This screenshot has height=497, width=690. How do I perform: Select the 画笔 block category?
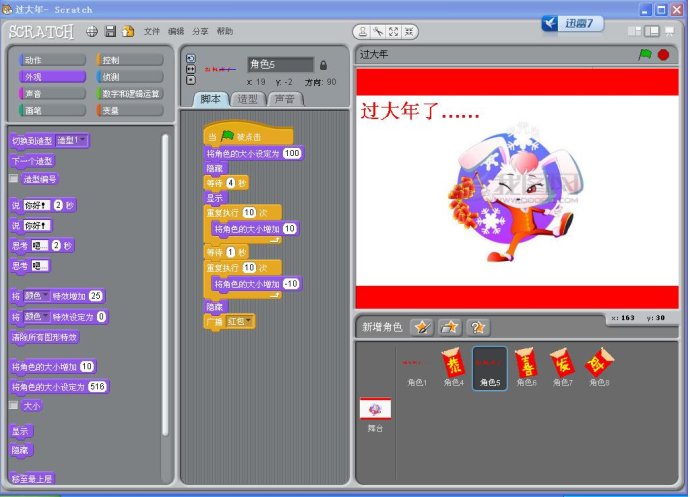[x=52, y=110]
